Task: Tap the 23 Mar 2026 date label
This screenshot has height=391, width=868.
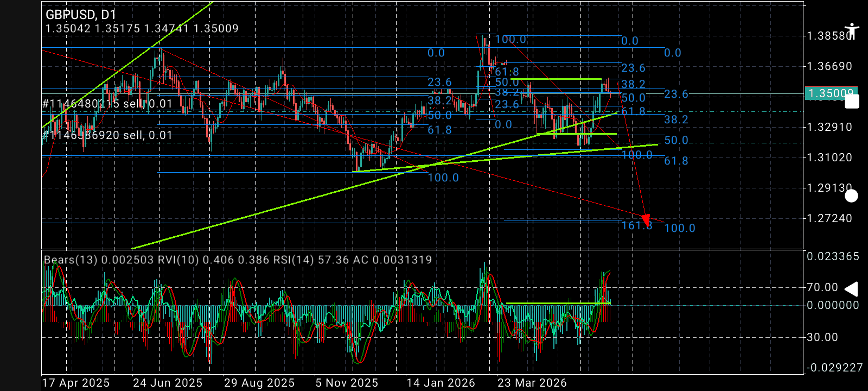Action: tap(532, 383)
